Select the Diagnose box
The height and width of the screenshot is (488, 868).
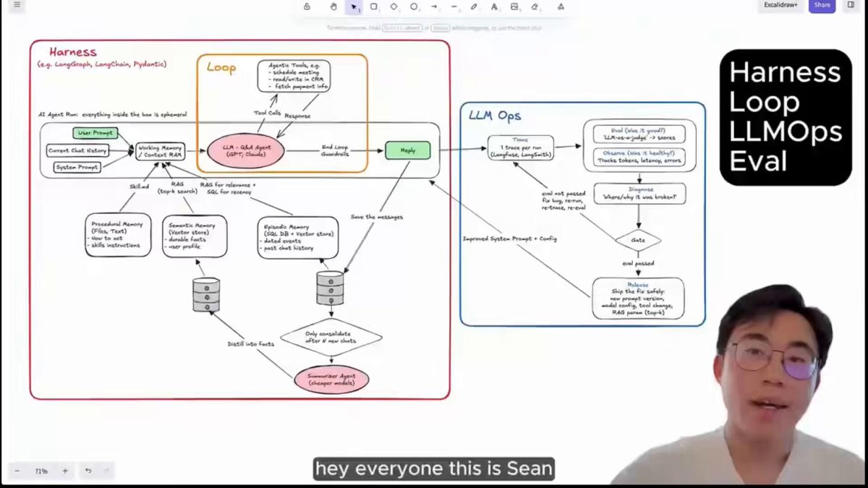pos(639,194)
